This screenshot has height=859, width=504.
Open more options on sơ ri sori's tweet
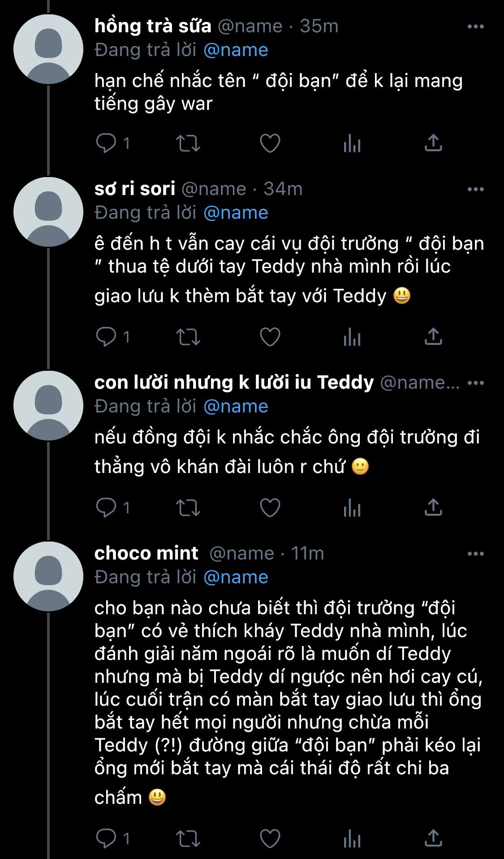[x=475, y=189]
